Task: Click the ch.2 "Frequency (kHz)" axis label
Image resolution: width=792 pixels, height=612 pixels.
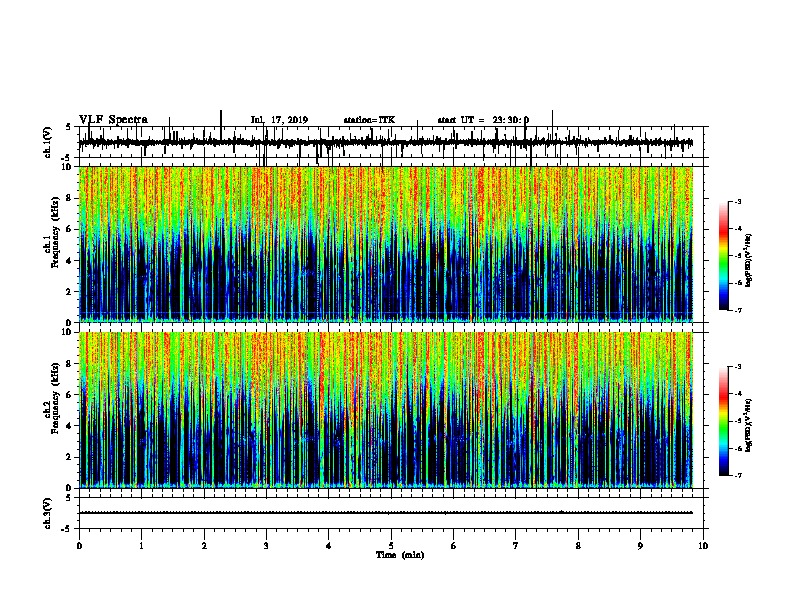Action: (x=55, y=398)
